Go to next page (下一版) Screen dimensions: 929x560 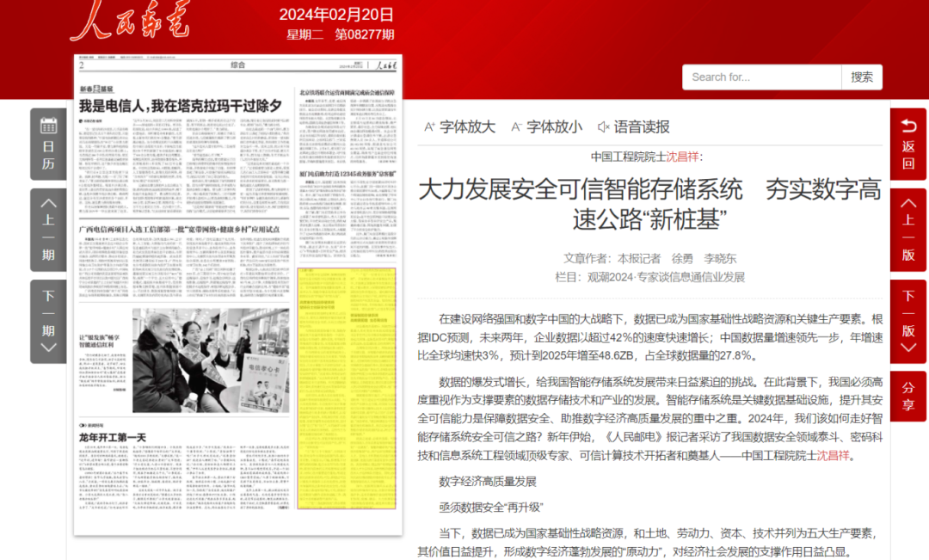click(x=907, y=320)
